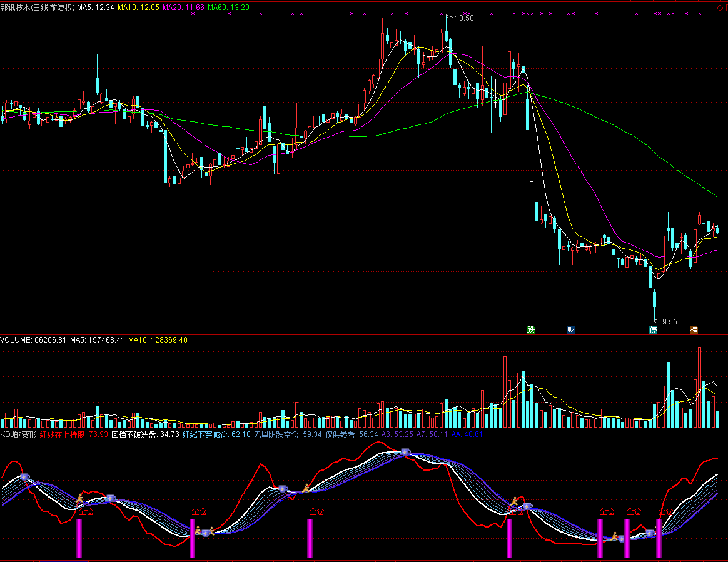Screen dimensions: 728x562
Task: Click the green MA60: 13.20 legend
Action: pyautogui.click(x=228, y=8)
